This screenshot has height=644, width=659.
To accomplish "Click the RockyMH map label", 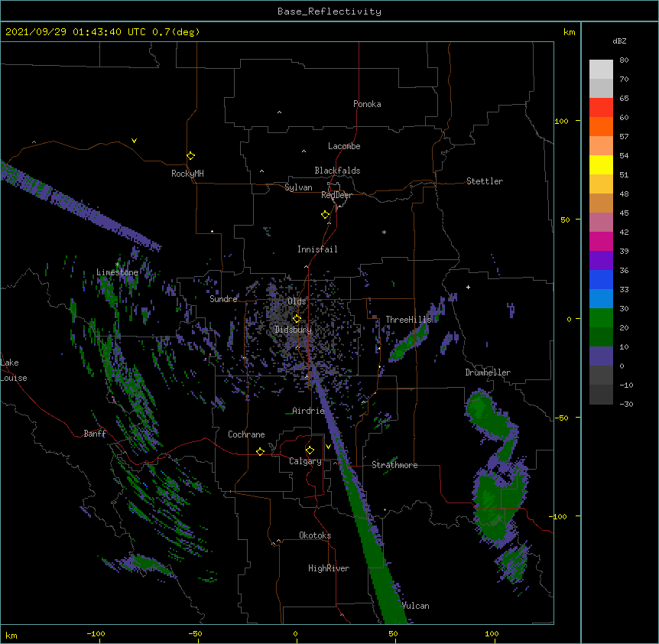I will pyautogui.click(x=187, y=174).
